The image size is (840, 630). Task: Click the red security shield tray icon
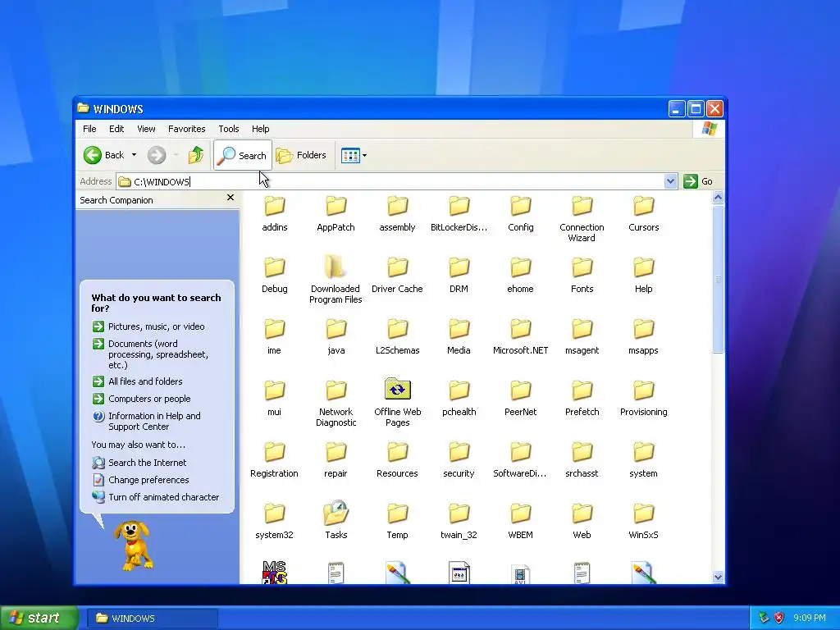pos(779,618)
